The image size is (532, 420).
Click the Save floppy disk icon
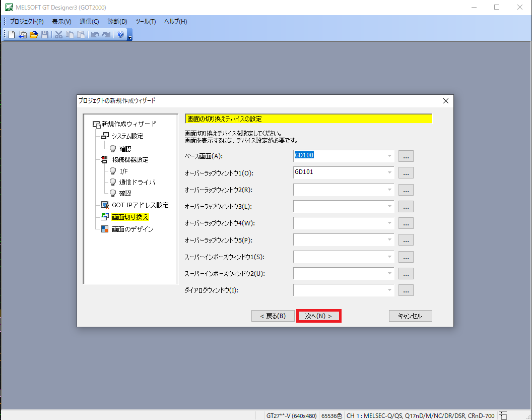(x=44, y=34)
